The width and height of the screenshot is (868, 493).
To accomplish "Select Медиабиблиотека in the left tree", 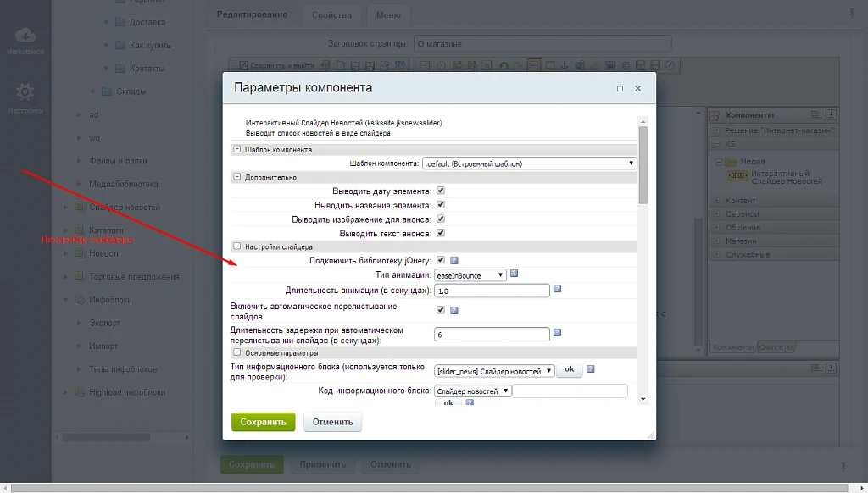I will click(124, 184).
